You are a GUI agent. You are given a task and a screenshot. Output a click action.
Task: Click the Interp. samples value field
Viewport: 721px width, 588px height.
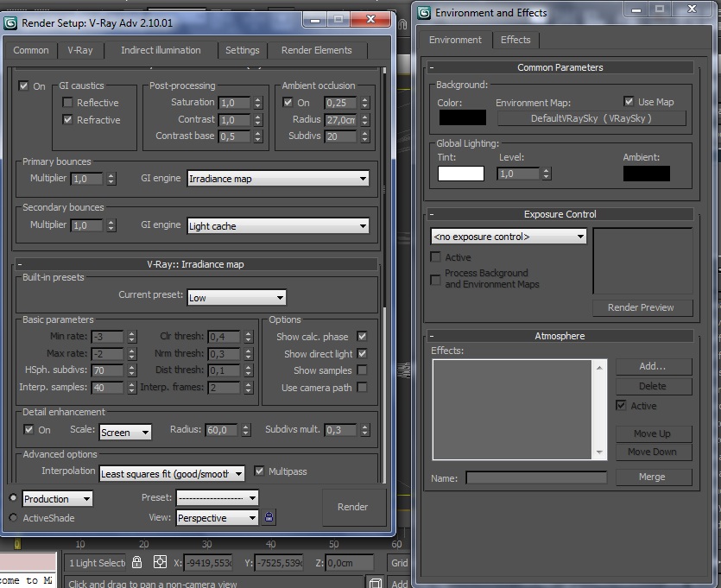108,388
